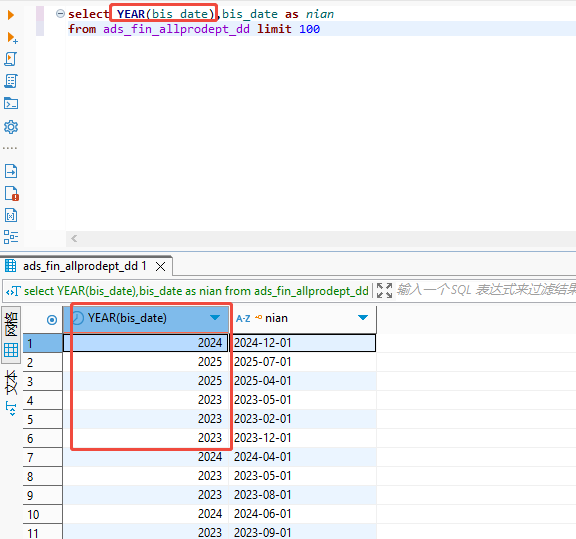Toggle the record mode radio in grid corner
This screenshot has height=539, width=576.
[52, 320]
